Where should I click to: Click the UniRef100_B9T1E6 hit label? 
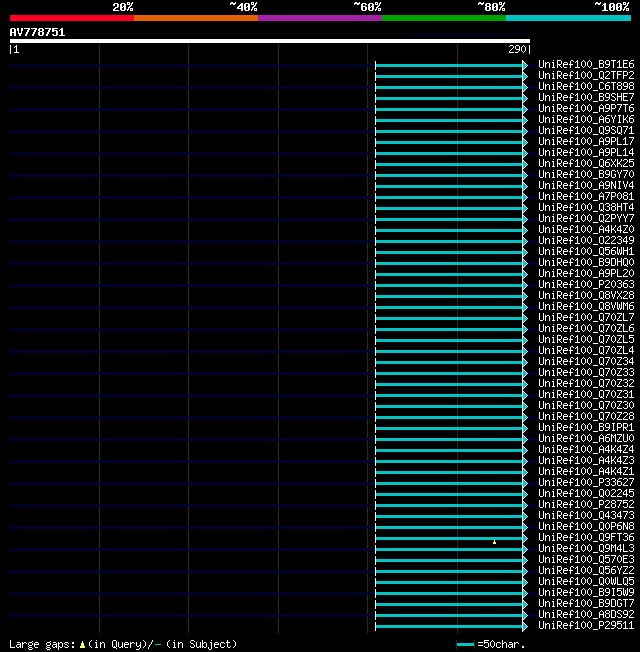(586, 64)
